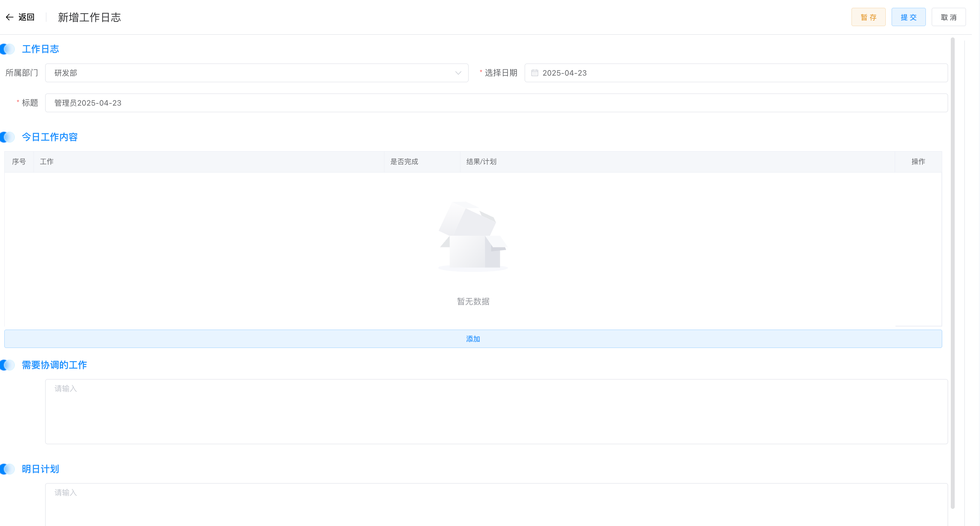Click the back arrow icon
980x526 pixels.
click(10, 17)
